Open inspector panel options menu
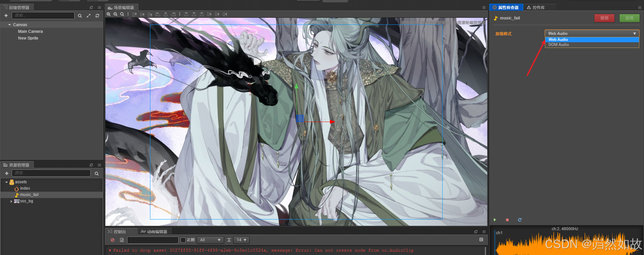Image resolution: width=644 pixels, height=255 pixels. pos(640,7)
